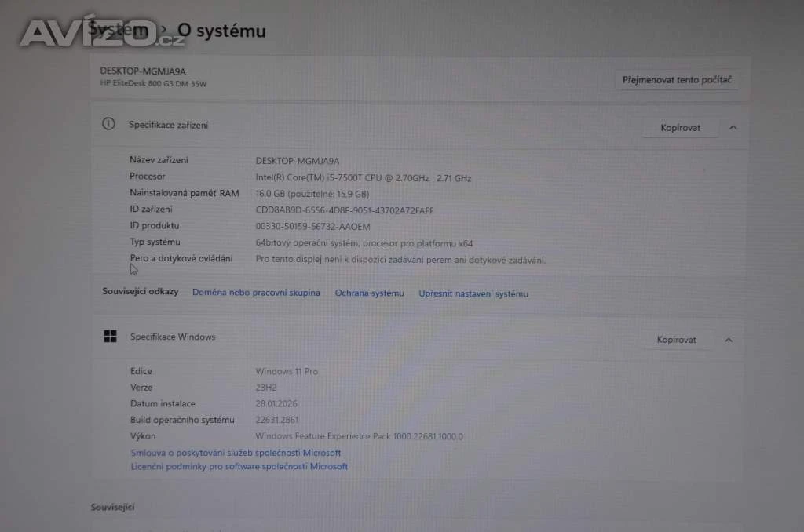804x532 pixels.
Task: Open the Ochrana systému link
Action: [369, 293]
